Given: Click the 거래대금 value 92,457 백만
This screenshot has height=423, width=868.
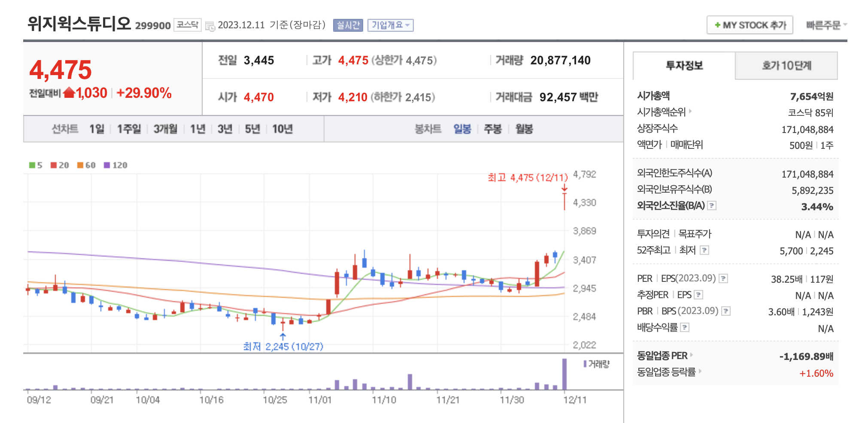Looking at the screenshot, I should click(569, 97).
